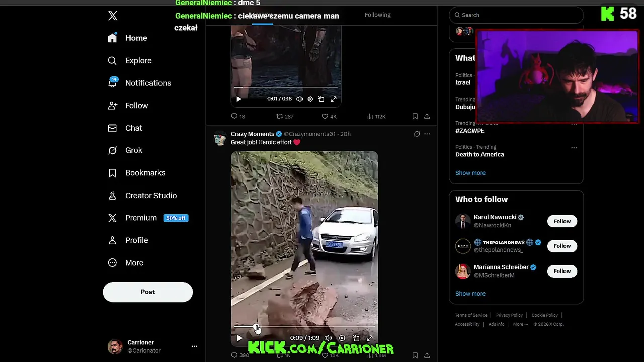Repost the post with 287 reposts

tap(285, 116)
